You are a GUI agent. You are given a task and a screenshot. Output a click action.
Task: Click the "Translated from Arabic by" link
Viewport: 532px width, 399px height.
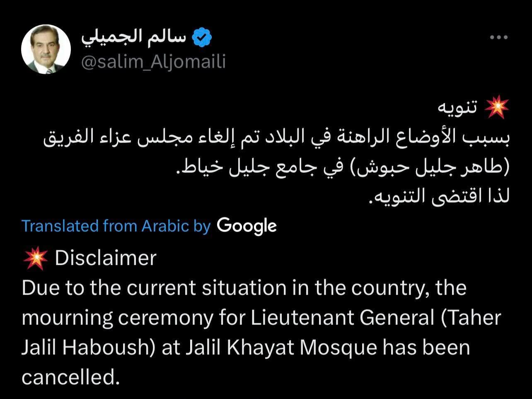116,226
